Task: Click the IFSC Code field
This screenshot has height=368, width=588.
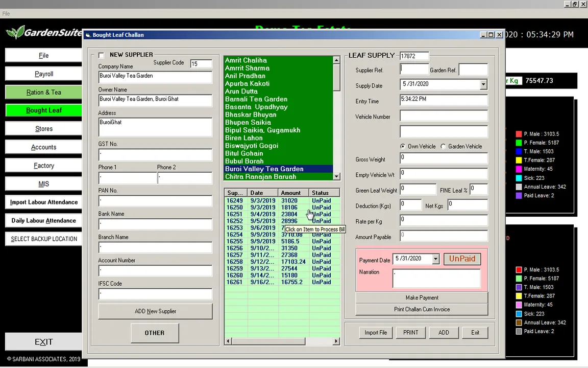Action: click(x=155, y=294)
